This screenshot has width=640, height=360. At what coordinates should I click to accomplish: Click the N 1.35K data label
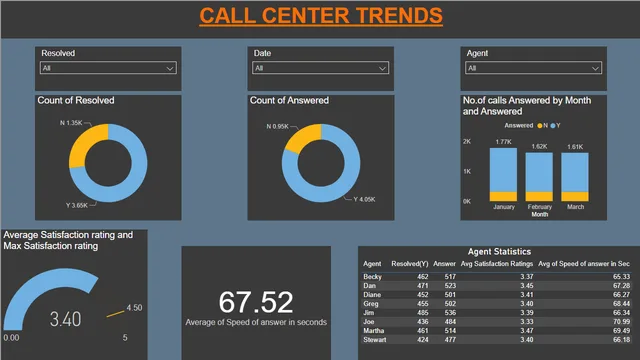click(71, 122)
